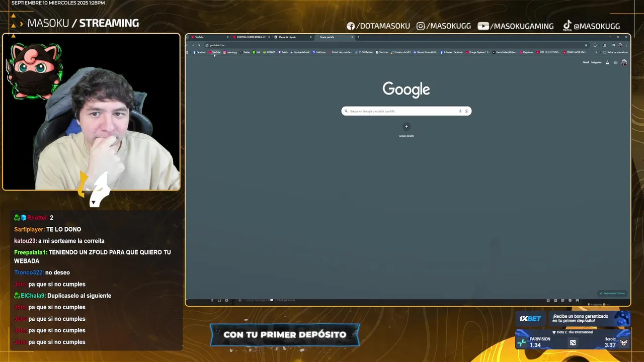Search by image with Google Lens icon
Image resolution: width=644 pixels, height=362 pixels.
pyautogui.click(x=466, y=111)
